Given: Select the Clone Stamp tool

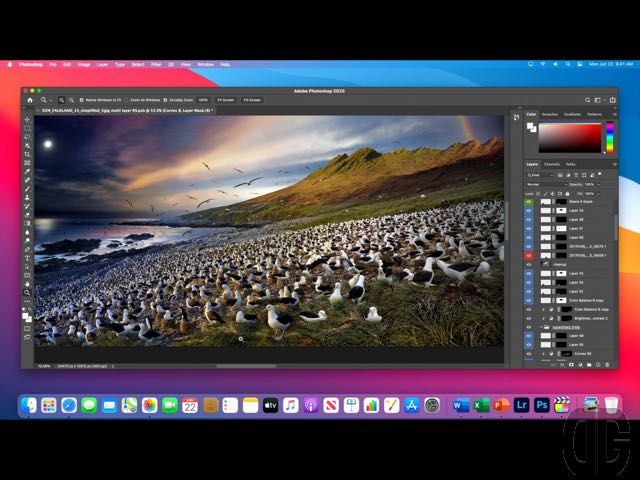Looking at the screenshot, I should pos(28,198).
